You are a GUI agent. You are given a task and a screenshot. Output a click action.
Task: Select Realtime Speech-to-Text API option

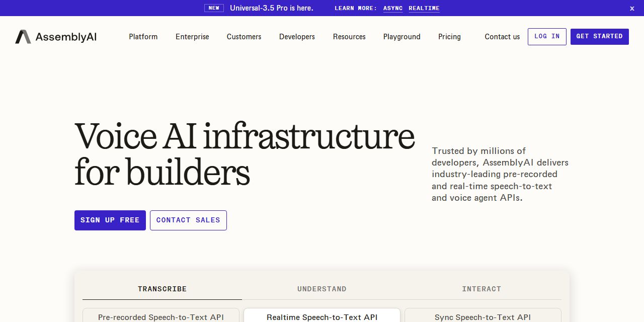point(322,315)
